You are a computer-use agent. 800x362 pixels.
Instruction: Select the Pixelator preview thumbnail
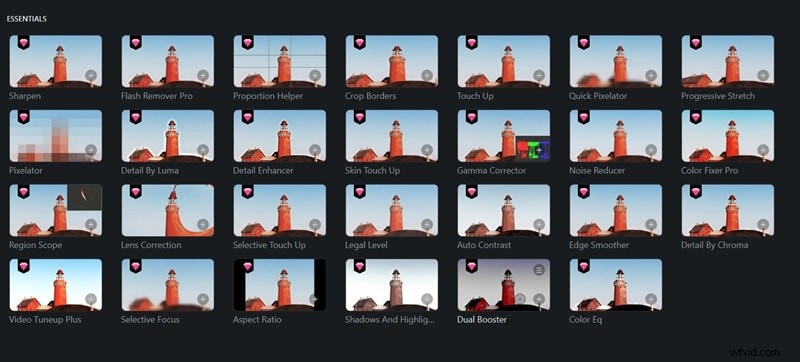(x=56, y=136)
